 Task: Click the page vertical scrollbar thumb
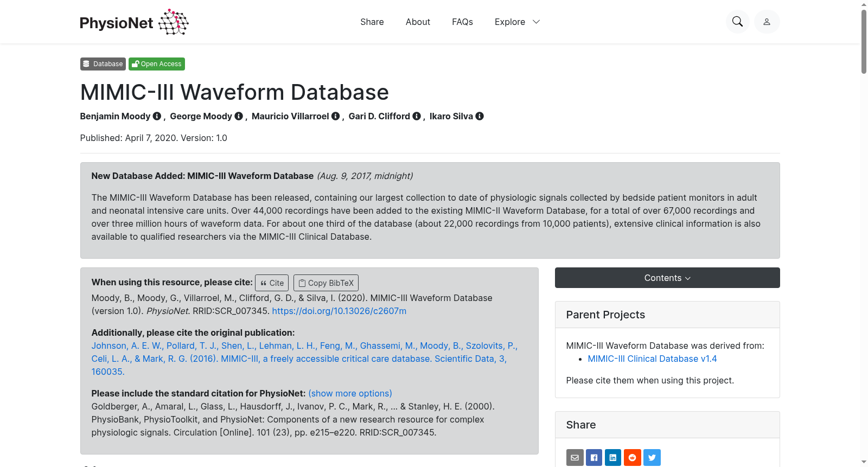pyautogui.click(x=864, y=41)
